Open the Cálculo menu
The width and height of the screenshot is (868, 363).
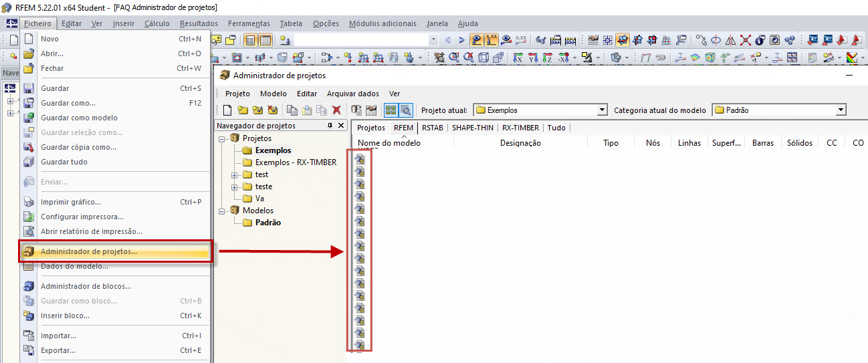[x=157, y=23]
